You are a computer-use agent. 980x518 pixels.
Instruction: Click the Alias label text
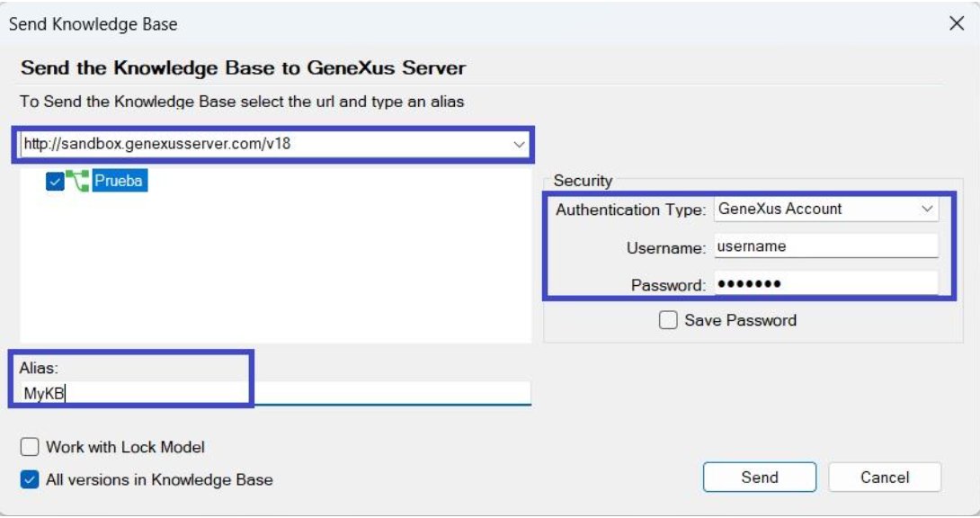tap(38, 367)
